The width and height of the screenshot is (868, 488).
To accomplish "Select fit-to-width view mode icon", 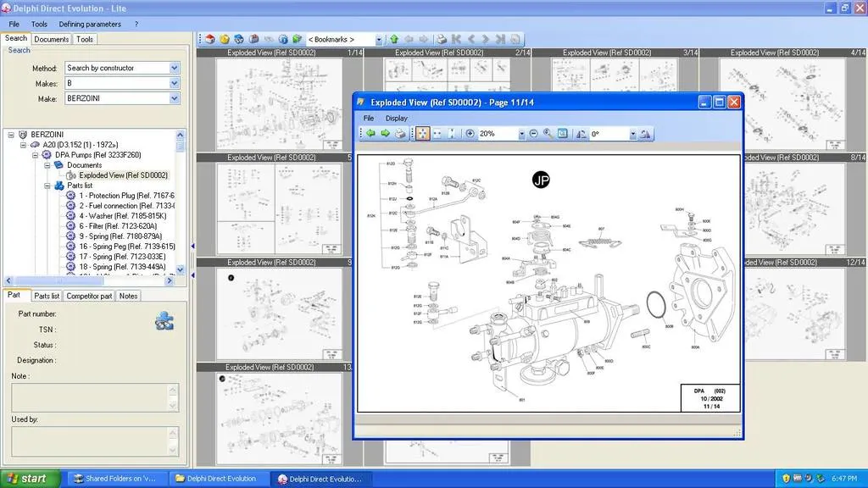I will [x=437, y=133].
